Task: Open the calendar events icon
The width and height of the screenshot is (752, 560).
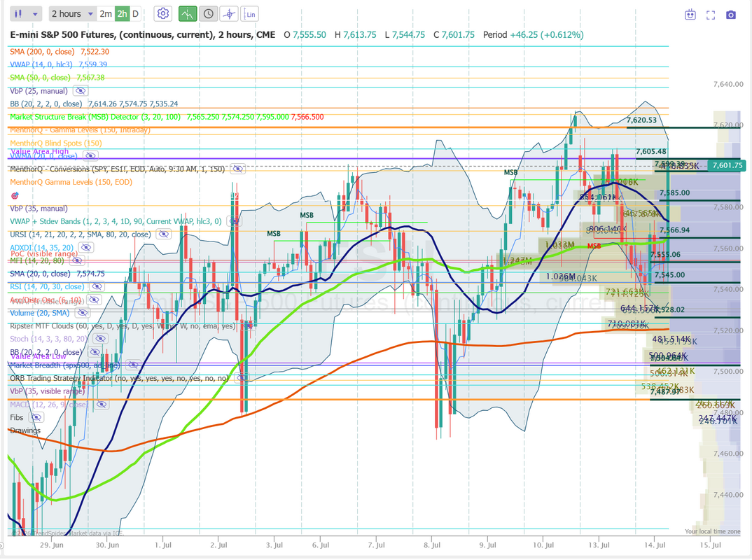Action: click(x=690, y=15)
